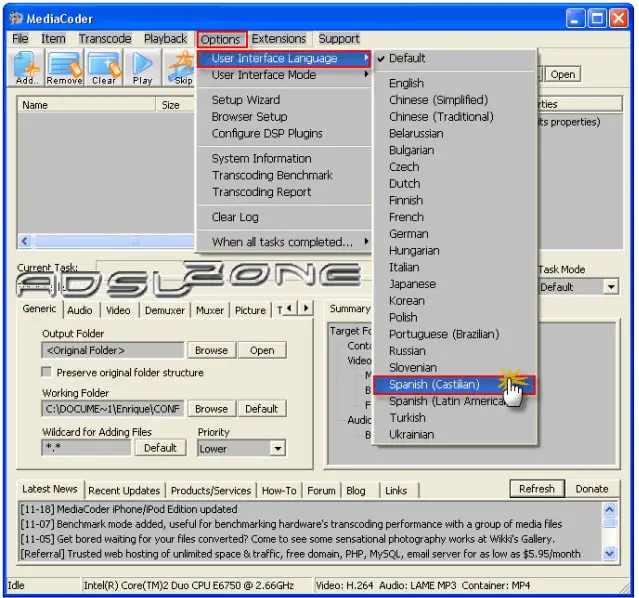
Task: Click the Add file toolbar icon
Action: coord(26,68)
